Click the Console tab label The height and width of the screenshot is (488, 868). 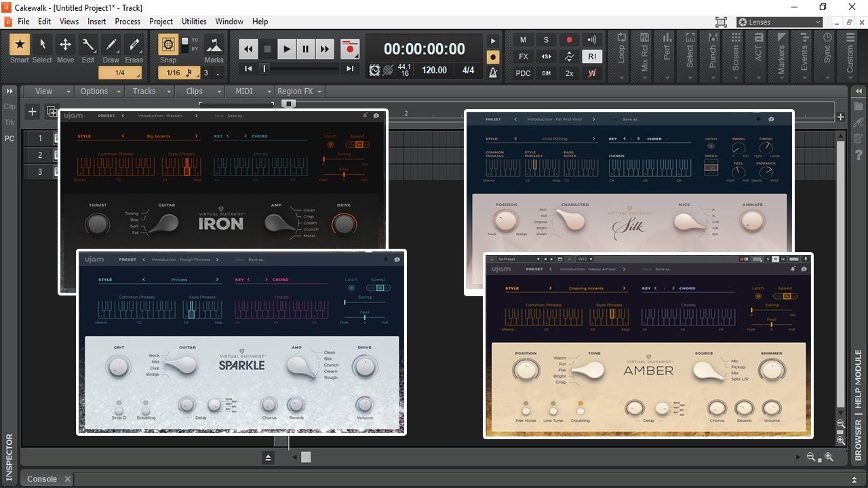tap(42, 479)
